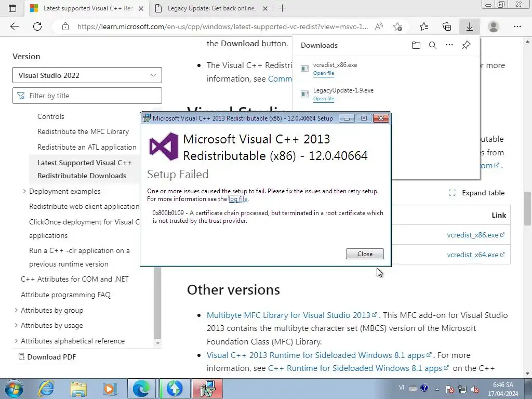The width and height of the screenshot is (532, 399).
Task: Click the taskbar clock 6:46 SA
Action: (503, 389)
